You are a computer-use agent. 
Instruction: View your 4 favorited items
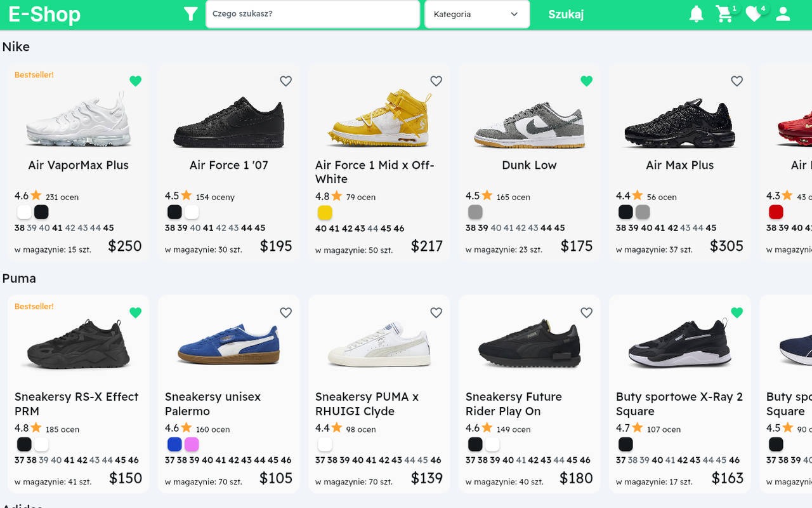752,13
